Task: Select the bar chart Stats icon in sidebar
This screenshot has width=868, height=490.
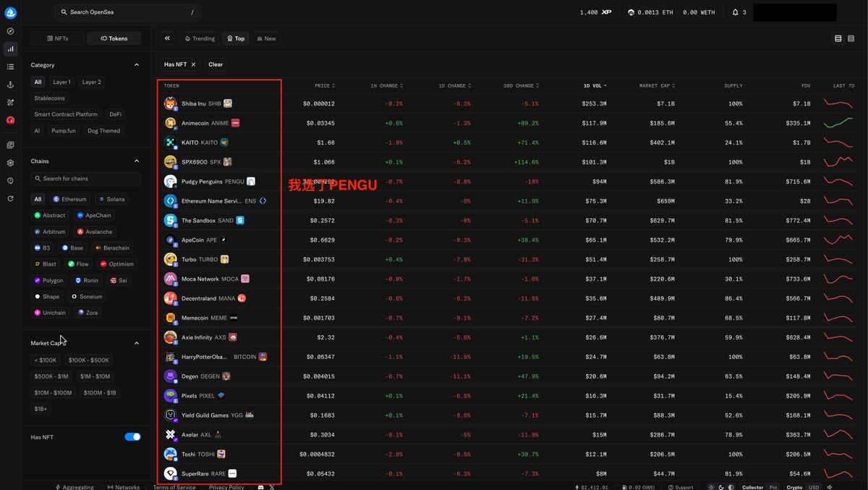Action: coord(10,49)
